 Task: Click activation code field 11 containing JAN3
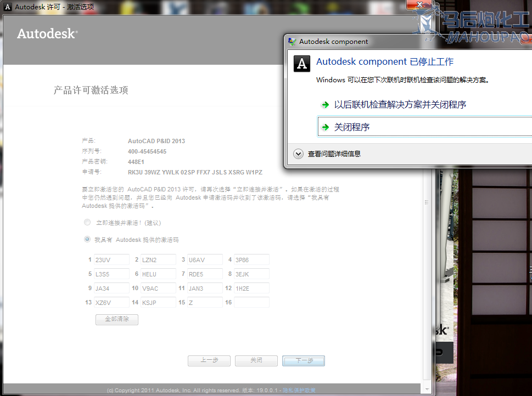point(205,288)
